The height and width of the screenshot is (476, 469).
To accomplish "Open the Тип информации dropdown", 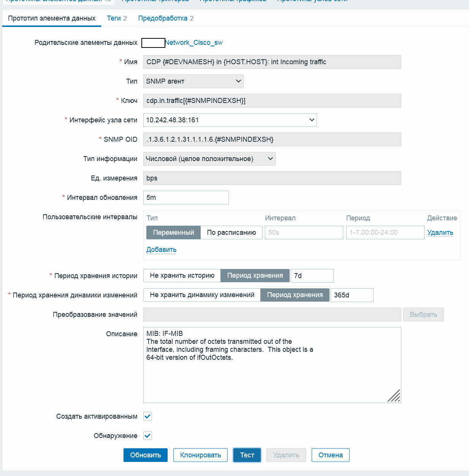I will [209, 158].
